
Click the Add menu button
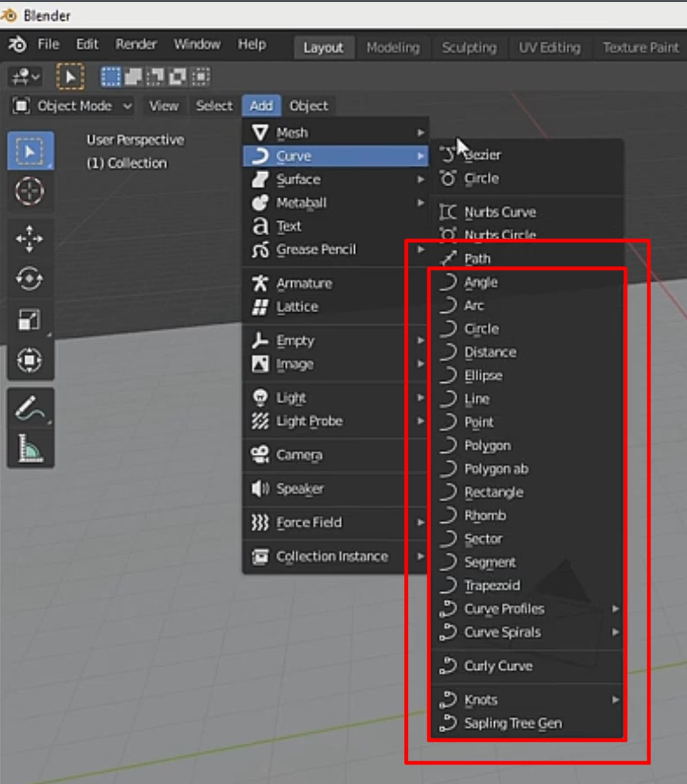(x=262, y=105)
